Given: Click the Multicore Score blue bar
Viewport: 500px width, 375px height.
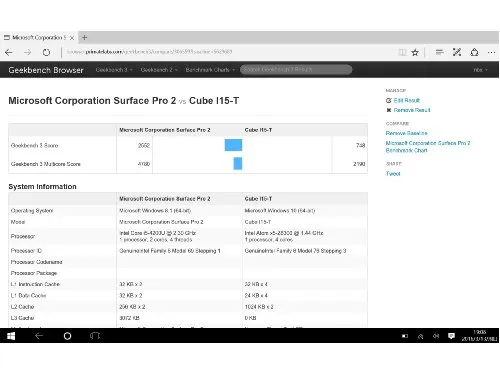Looking at the screenshot, I should click(x=238, y=163).
